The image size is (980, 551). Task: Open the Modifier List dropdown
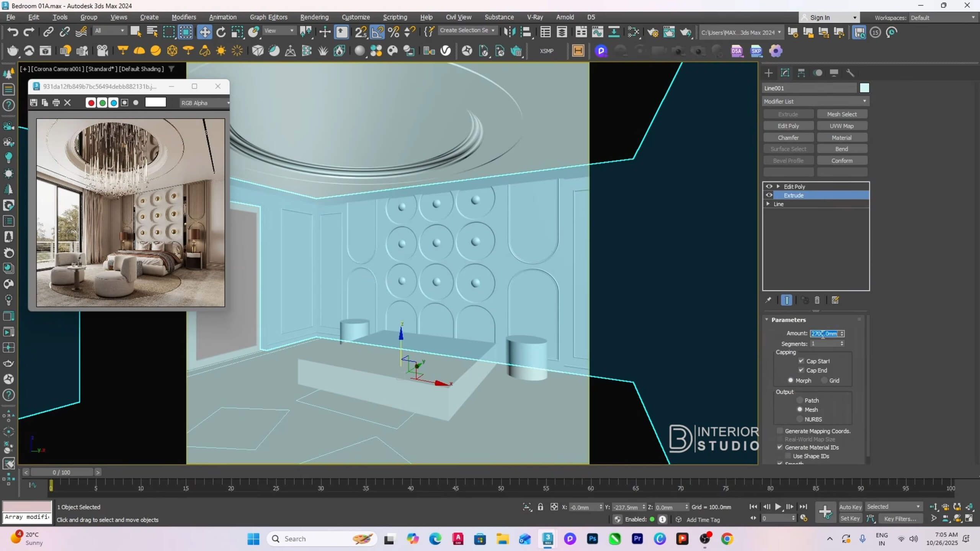click(x=815, y=101)
